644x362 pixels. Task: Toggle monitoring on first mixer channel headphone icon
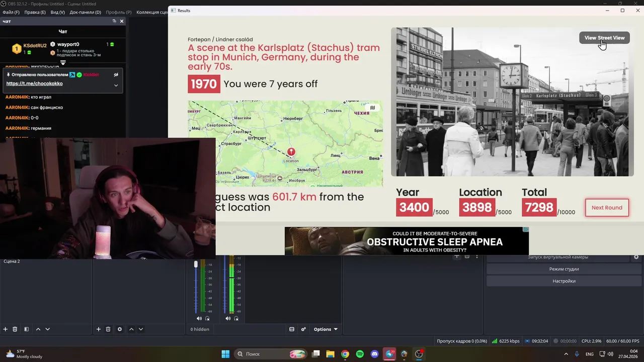pyautogui.click(x=207, y=318)
